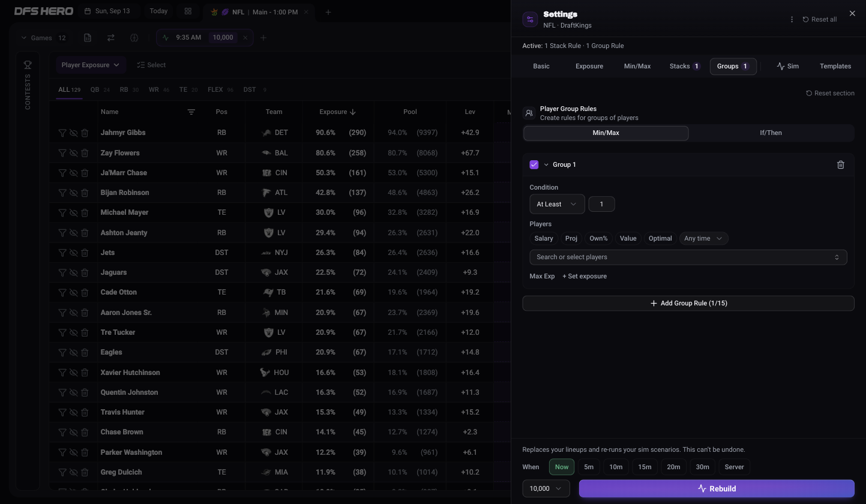Hide Ja'Marr Chase with eye-slash icon

[x=73, y=173]
